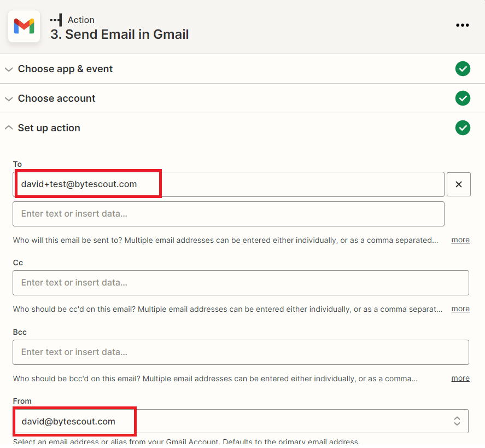
Task: Click the green checkmark on Choose app & event
Action: (463, 68)
